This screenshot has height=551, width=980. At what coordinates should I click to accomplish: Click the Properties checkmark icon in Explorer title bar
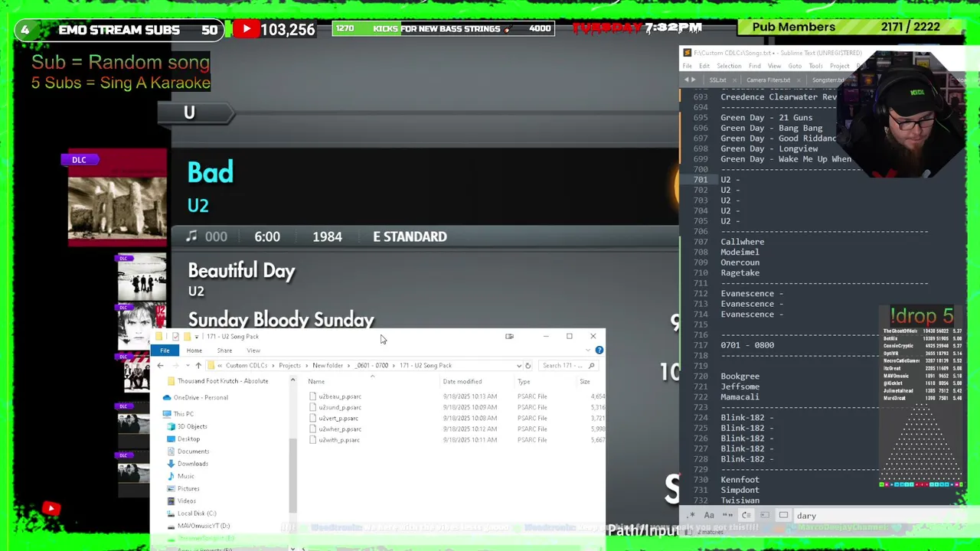(175, 337)
